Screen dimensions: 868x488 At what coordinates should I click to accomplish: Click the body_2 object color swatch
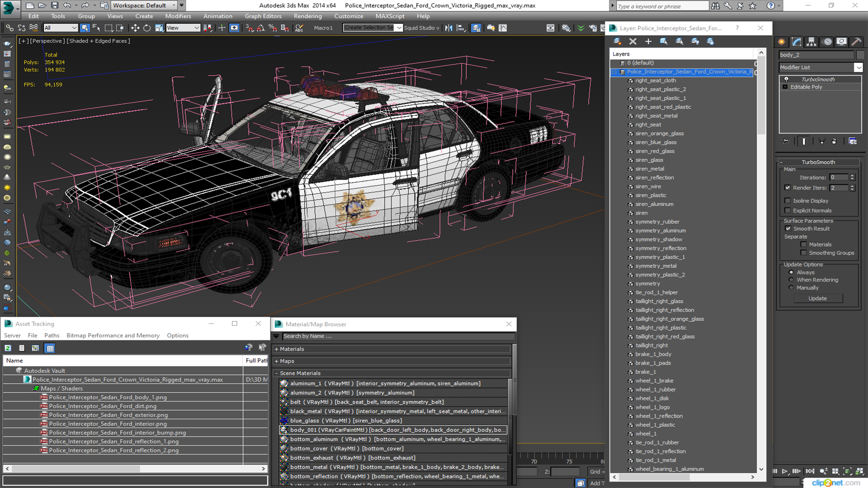(860, 55)
